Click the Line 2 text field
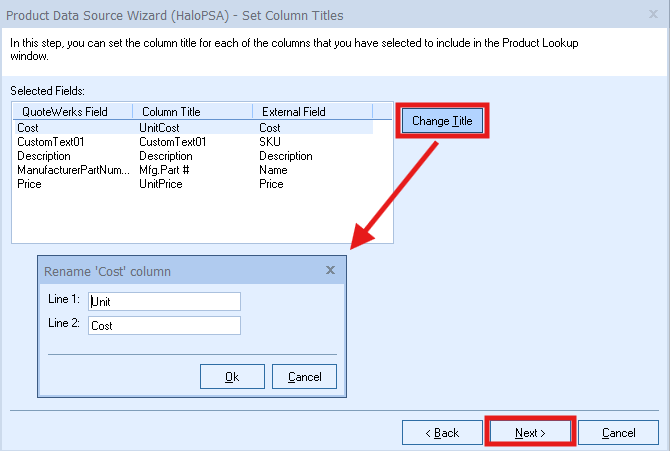 point(164,325)
